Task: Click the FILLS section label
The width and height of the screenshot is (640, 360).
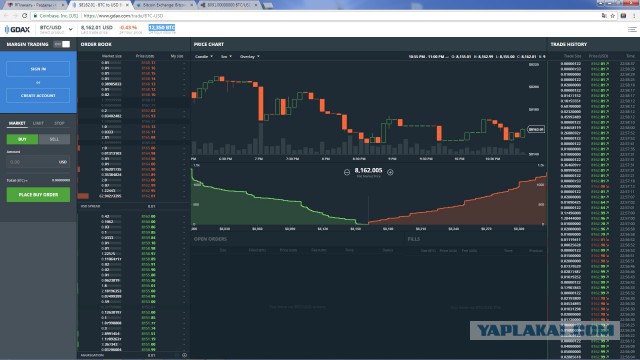Action: click(x=413, y=239)
